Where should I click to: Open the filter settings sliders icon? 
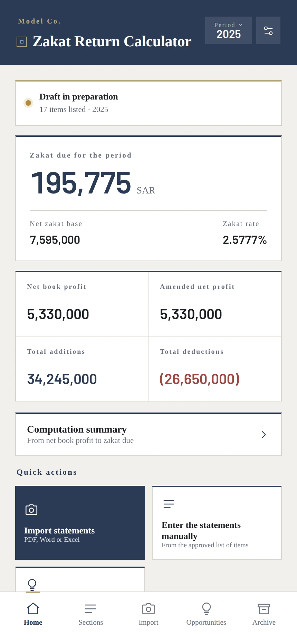coord(268,30)
